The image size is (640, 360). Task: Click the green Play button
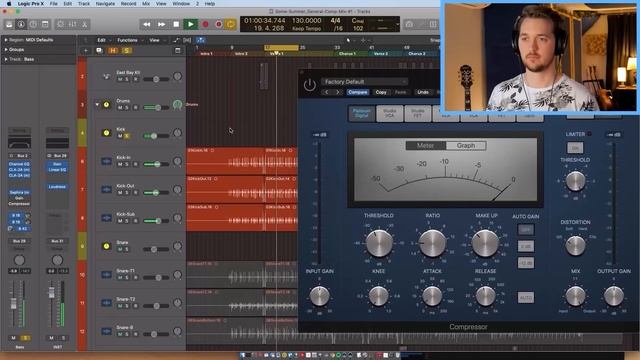[x=191, y=24]
